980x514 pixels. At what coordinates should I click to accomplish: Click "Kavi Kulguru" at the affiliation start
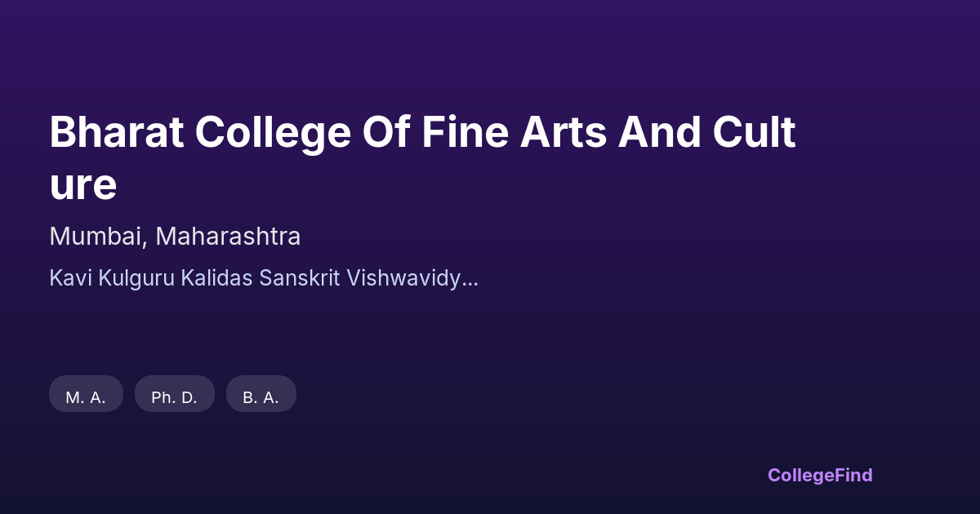[111, 278]
